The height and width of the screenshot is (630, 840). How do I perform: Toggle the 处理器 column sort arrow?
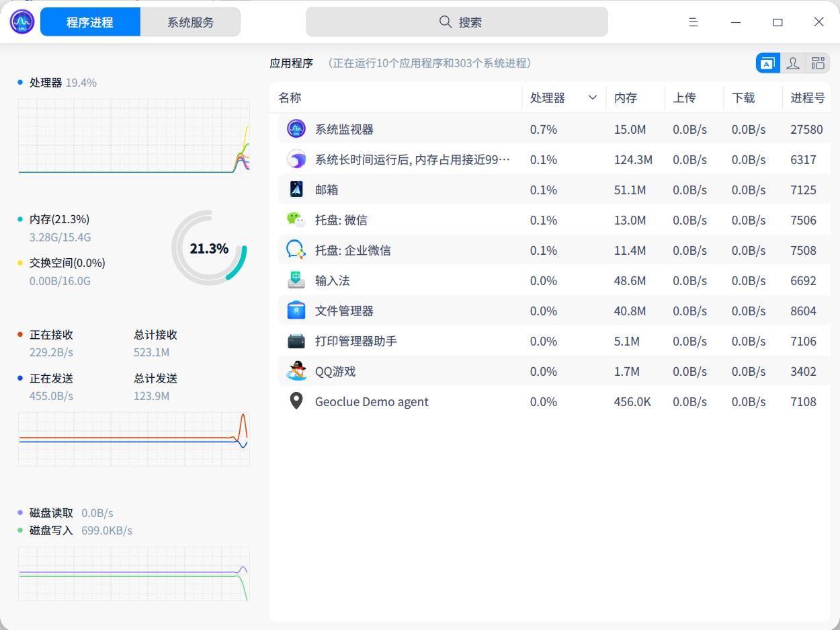coord(593,98)
